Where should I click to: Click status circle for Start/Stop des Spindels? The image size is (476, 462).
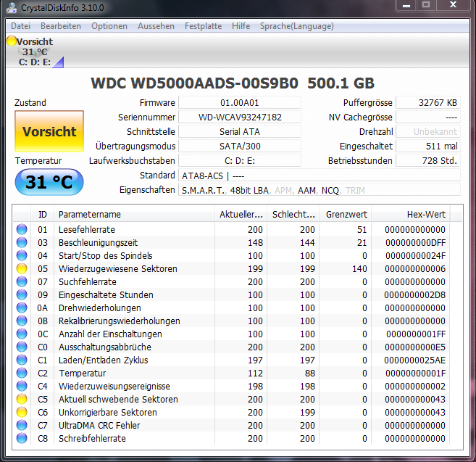(22, 255)
